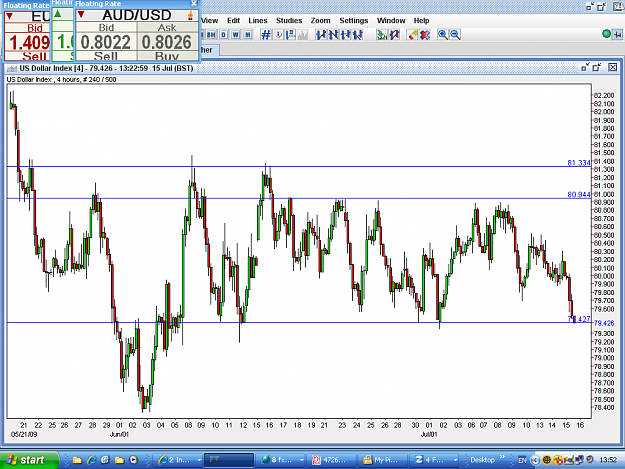Screen dimensions: 625x469
Task: Close the AUD/USD Floating Rate window
Action: 194,4
